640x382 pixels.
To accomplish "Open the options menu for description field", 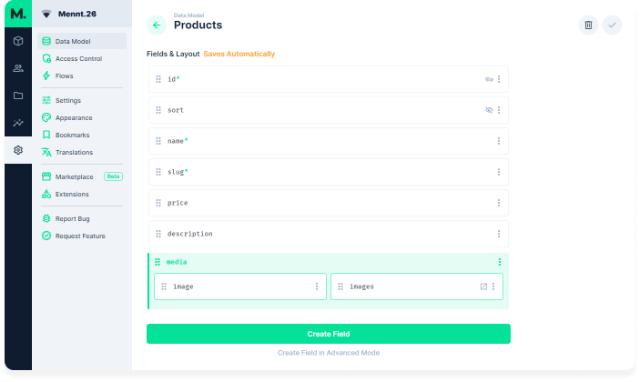I will coord(499,234).
